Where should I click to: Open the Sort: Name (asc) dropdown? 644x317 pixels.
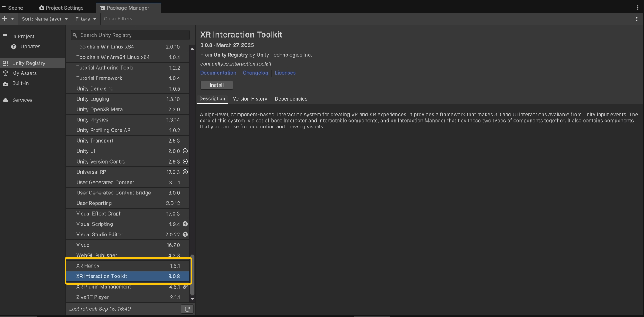pos(45,19)
